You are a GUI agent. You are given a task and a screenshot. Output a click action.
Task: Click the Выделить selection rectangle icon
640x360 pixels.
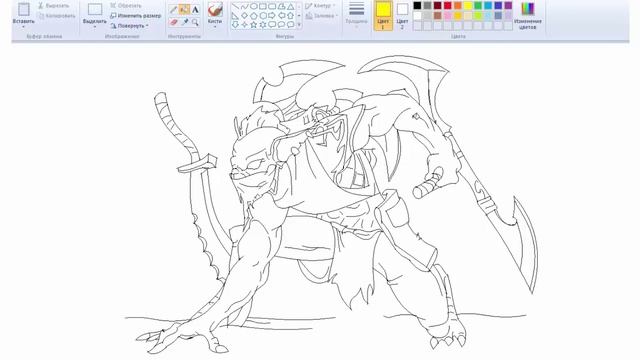(x=95, y=9)
